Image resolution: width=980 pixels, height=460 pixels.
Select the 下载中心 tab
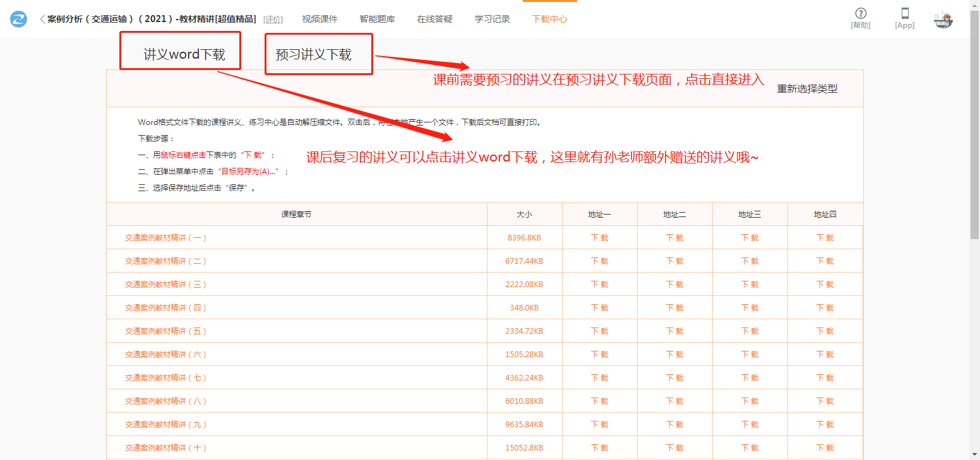click(549, 20)
